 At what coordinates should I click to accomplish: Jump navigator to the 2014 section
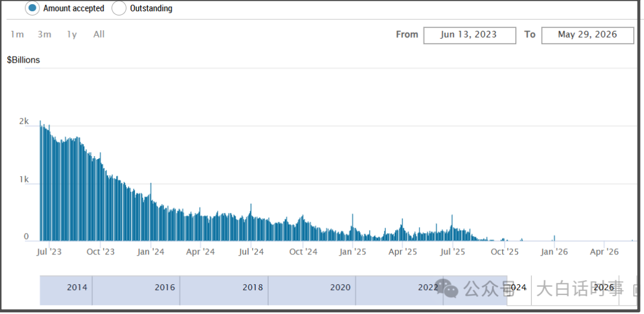77,287
